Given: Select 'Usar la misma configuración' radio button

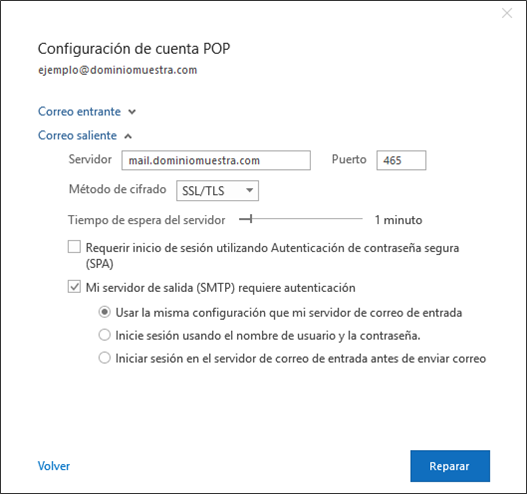Looking at the screenshot, I should [x=104, y=312].
